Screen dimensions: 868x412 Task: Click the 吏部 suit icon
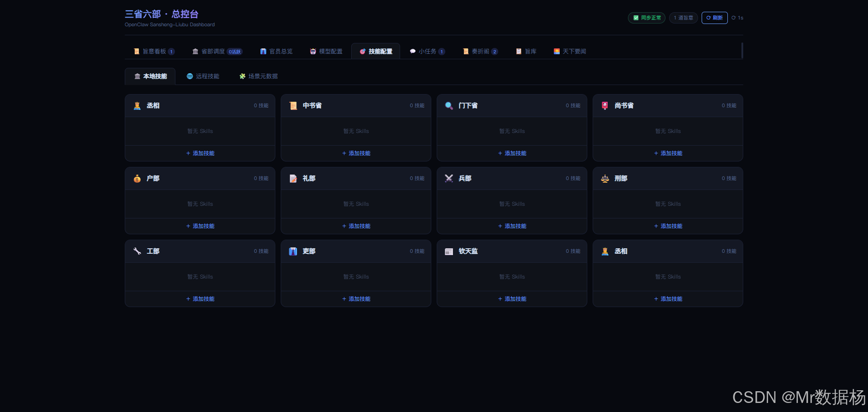tap(293, 251)
